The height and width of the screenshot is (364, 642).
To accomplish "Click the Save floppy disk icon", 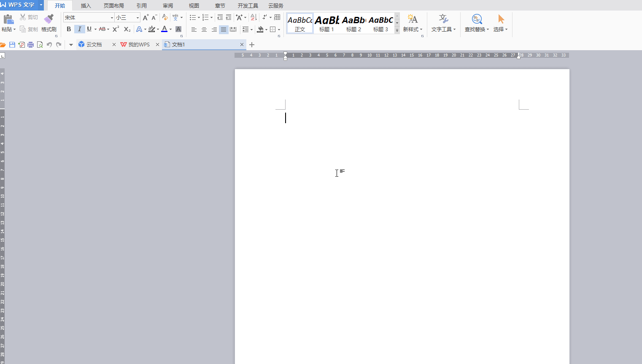I will coord(12,45).
